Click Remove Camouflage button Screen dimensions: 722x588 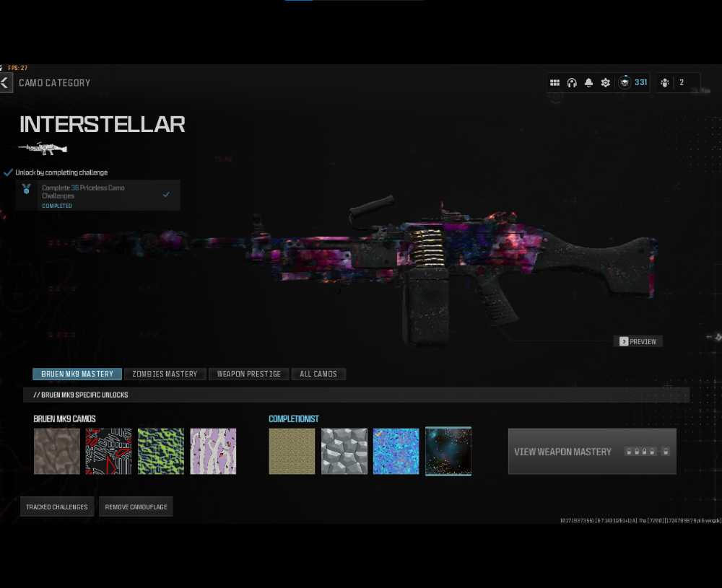(136, 506)
